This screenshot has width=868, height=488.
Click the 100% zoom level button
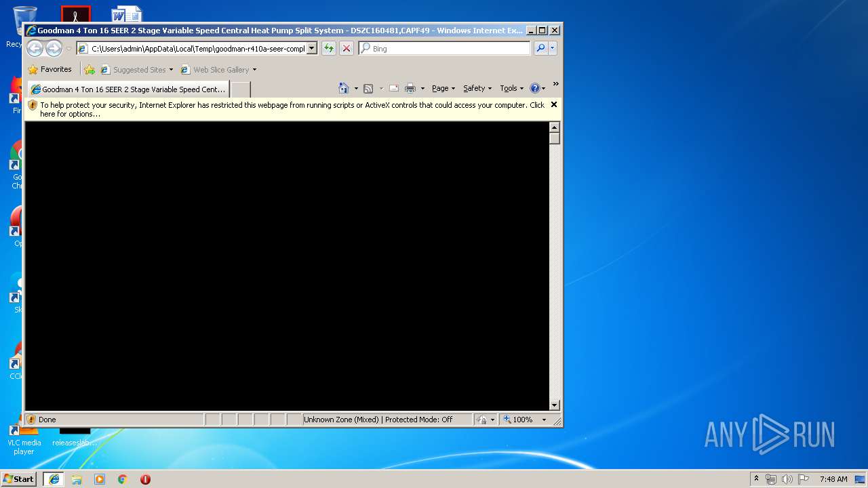coord(518,420)
